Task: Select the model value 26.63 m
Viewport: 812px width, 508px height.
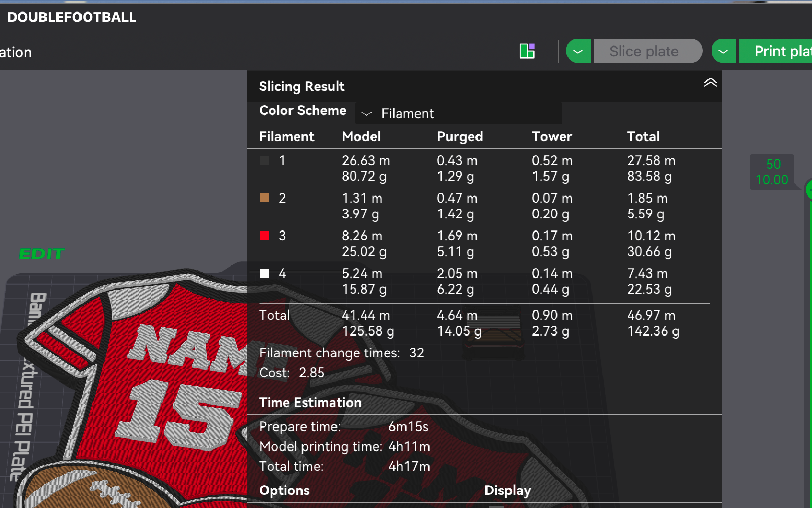Action: pyautogui.click(x=366, y=160)
